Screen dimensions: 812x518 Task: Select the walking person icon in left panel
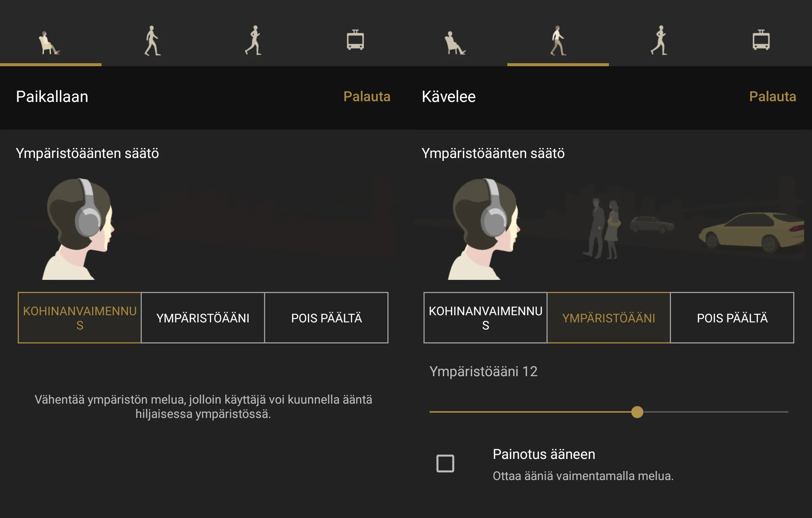point(152,41)
